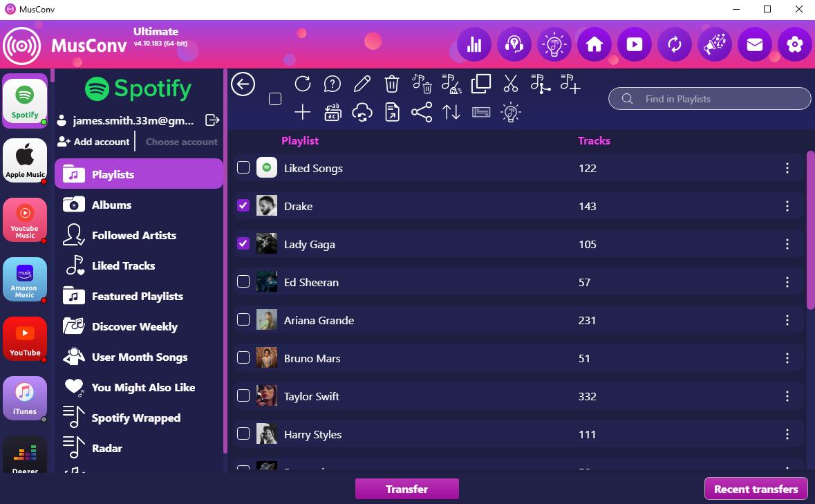This screenshot has height=504, width=815.
Task: Select the Apple Music service
Action: pos(25,160)
